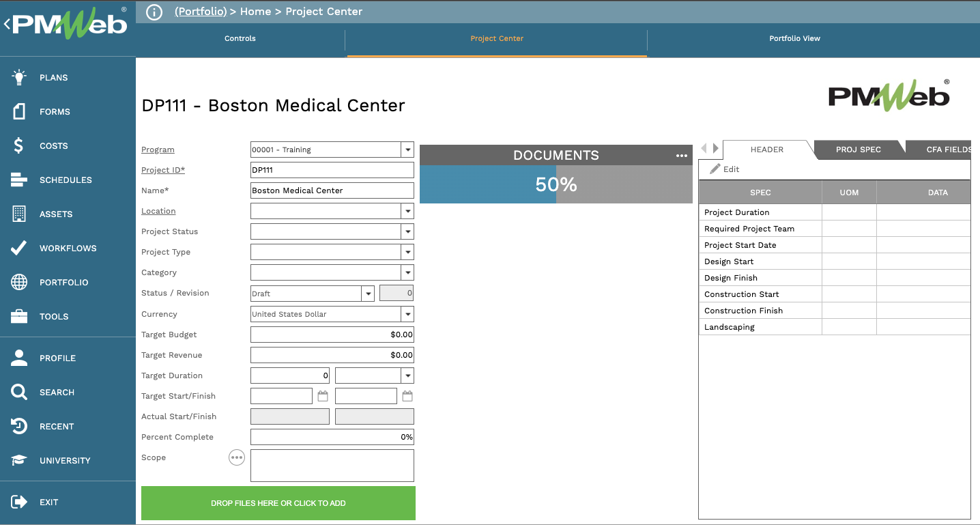Click the Target Duration number field
Screen dimensions: 980x525
[x=290, y=375]
